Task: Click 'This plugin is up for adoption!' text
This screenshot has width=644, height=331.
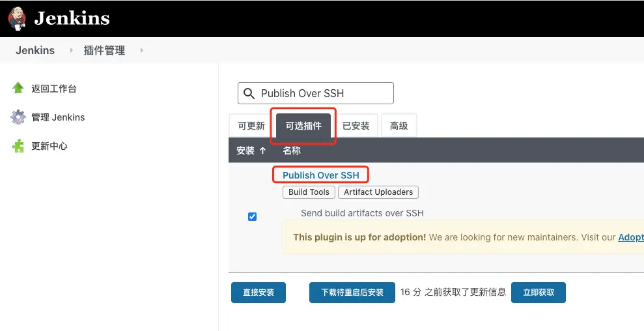Action: pos(359,237)
